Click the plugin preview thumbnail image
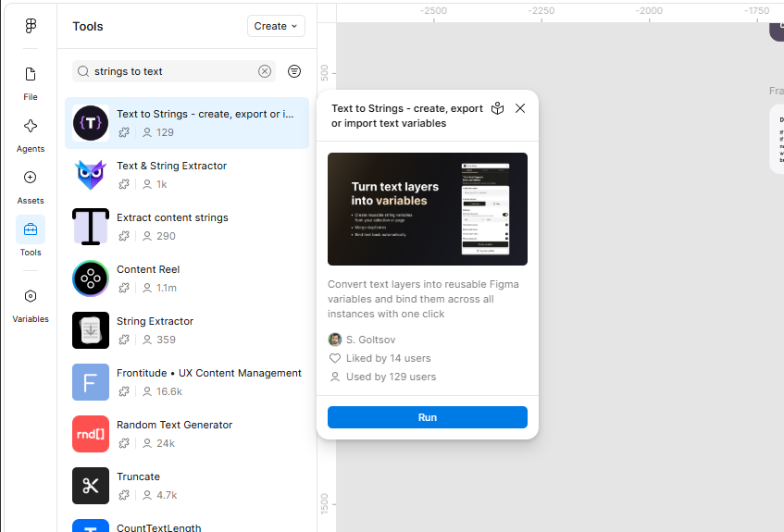This screenshot has height=532, width=784. pyautogui.click(x=428, y=209)
